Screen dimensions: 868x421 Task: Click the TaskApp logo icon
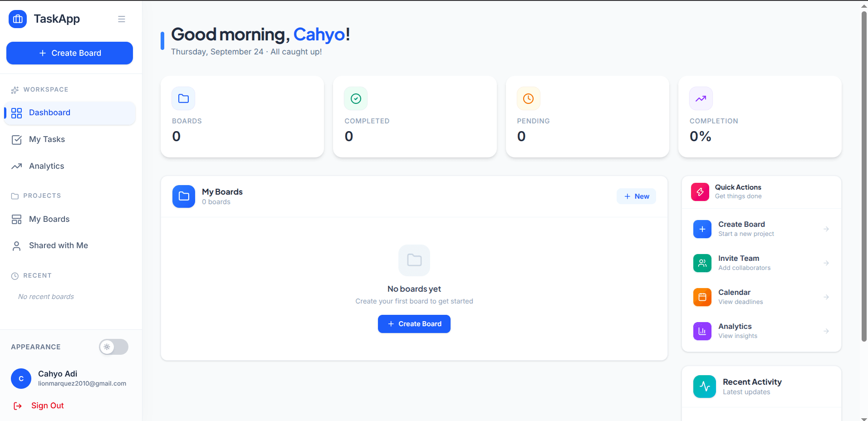click(x=18, y=19)
